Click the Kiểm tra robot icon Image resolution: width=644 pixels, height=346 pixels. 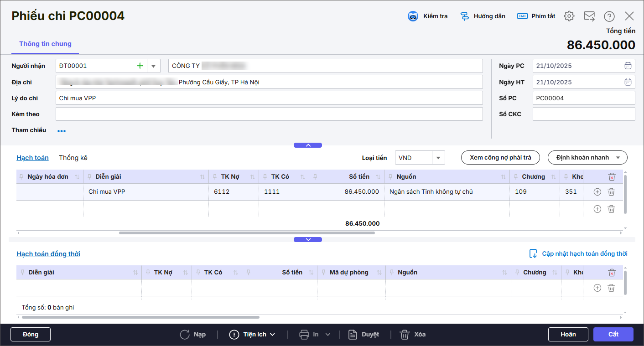click(x=413, y=16)
